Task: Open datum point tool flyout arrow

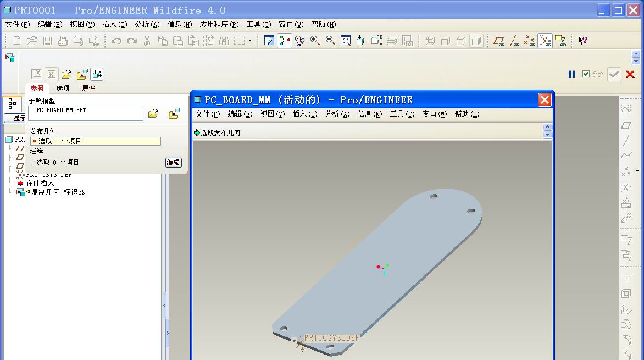Action: pyautogui.click(x=637, y=171)
